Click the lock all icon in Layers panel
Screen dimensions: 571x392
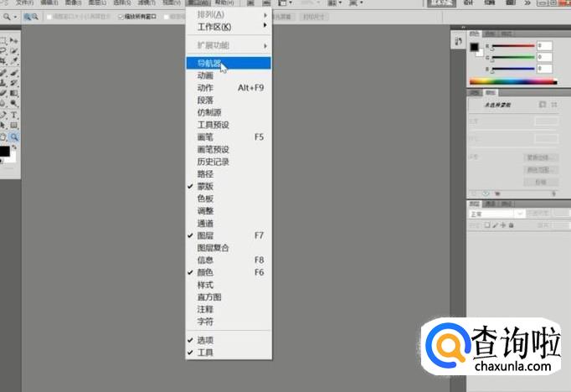pos(512,225)
